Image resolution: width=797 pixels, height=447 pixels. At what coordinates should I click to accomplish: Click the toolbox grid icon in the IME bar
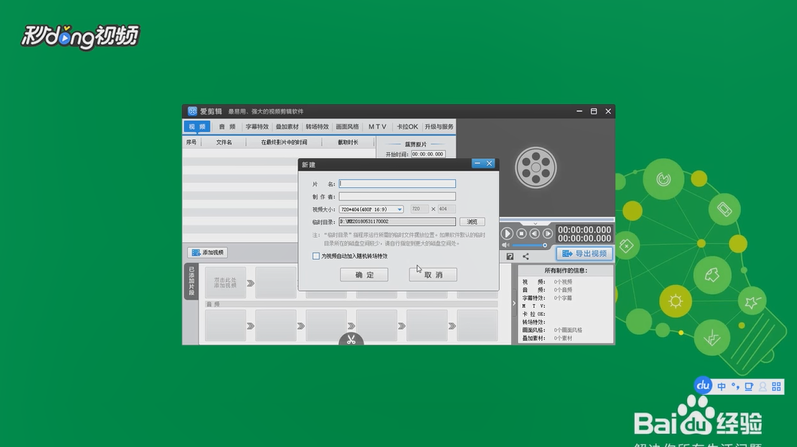point(776,386)
